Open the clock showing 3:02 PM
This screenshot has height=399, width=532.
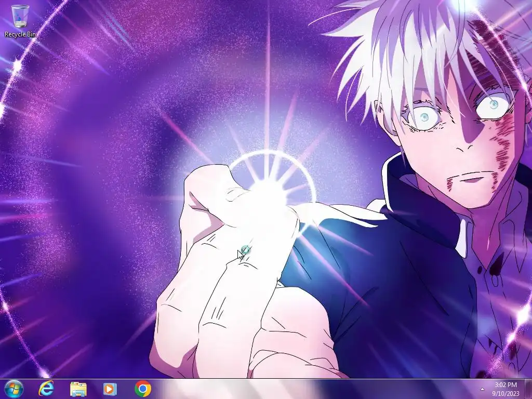click(506, 389)
